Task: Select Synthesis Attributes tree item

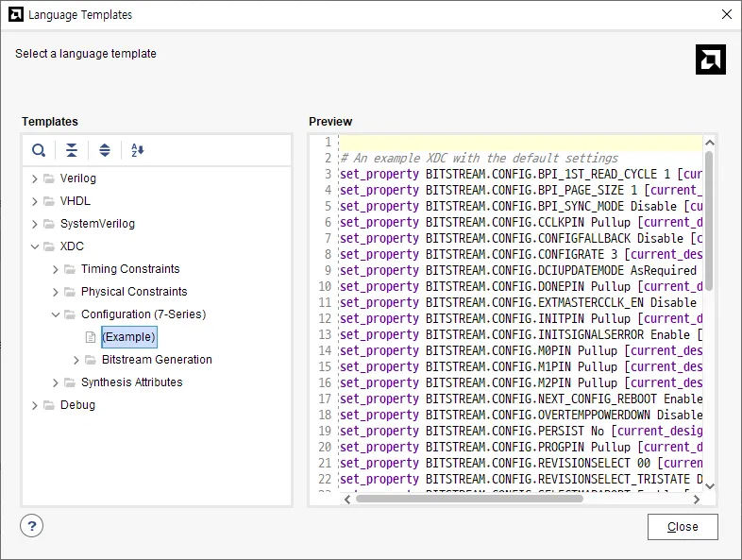Action: point(131,382)
